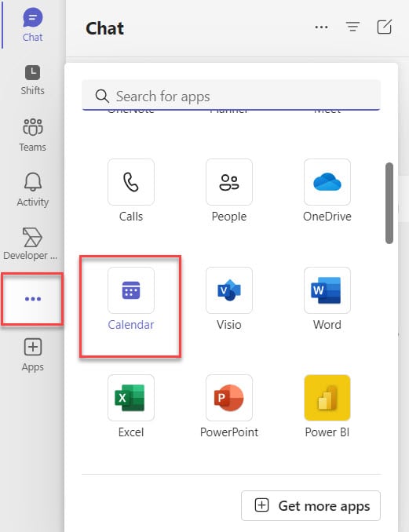Go to Teams in the left rail

(x=33, y=135)
